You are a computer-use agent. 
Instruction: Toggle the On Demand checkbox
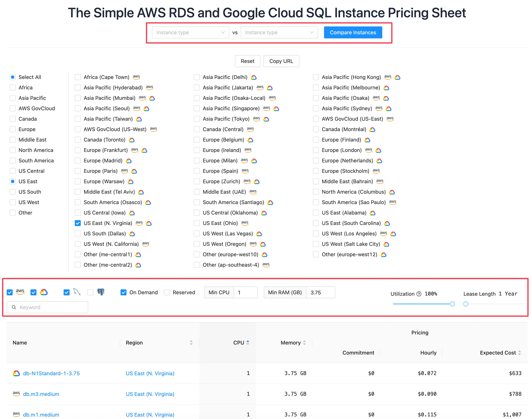coord(123,292)
